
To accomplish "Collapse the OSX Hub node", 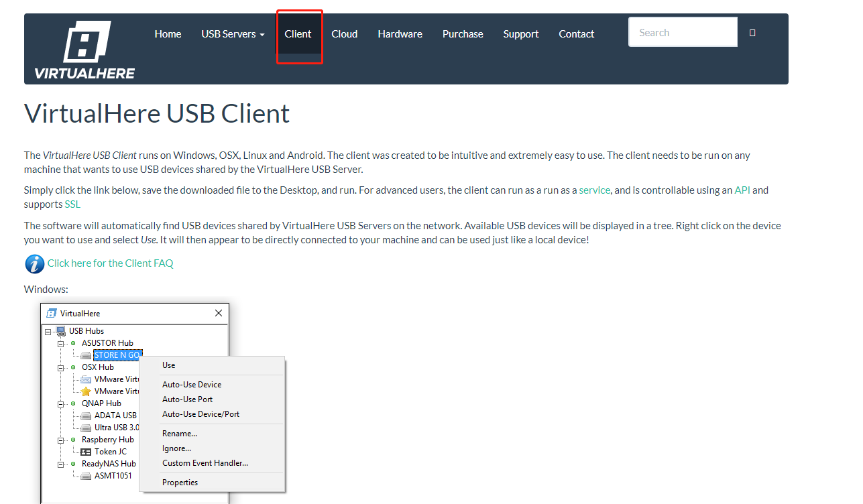I will point(60,367).
